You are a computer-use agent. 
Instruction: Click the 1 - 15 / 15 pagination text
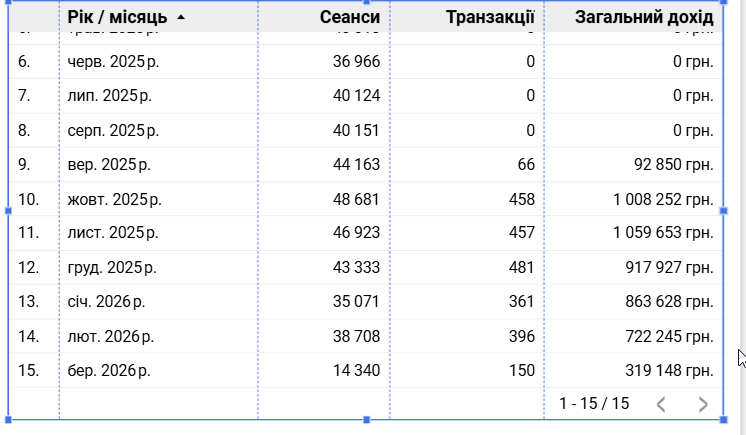594,404
